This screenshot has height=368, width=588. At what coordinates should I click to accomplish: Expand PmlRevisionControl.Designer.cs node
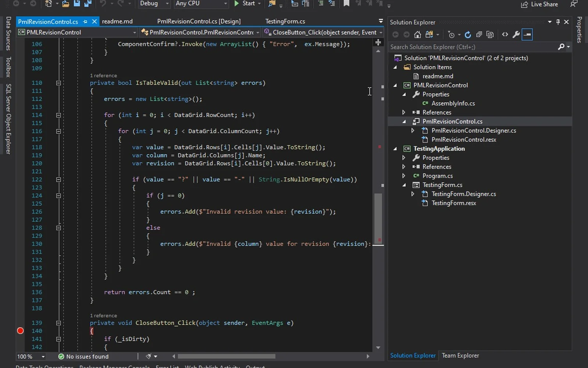tap(413, 130)
